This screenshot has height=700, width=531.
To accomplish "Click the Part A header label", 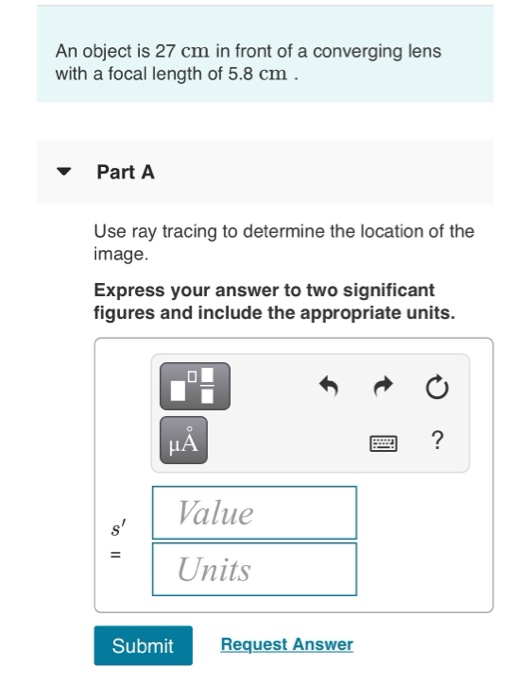I will coord(126,172).
